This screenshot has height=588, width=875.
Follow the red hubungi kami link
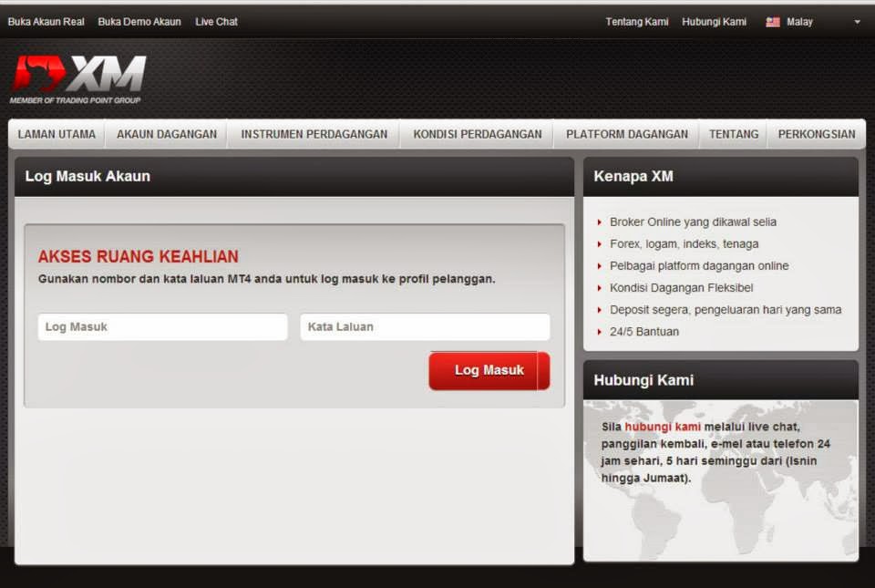(663, 427)
